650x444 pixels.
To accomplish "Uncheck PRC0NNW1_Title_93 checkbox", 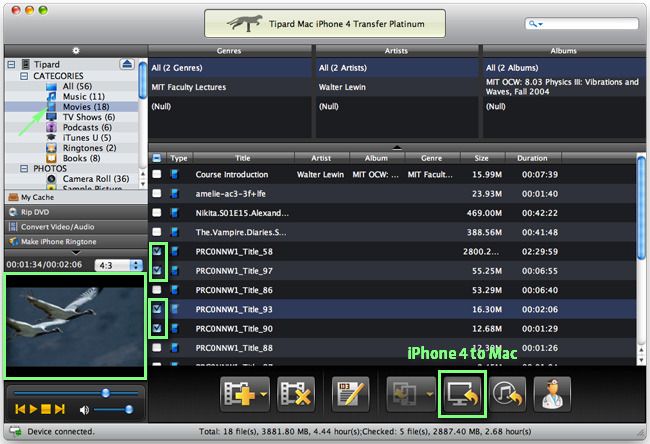I will (157, 309).
